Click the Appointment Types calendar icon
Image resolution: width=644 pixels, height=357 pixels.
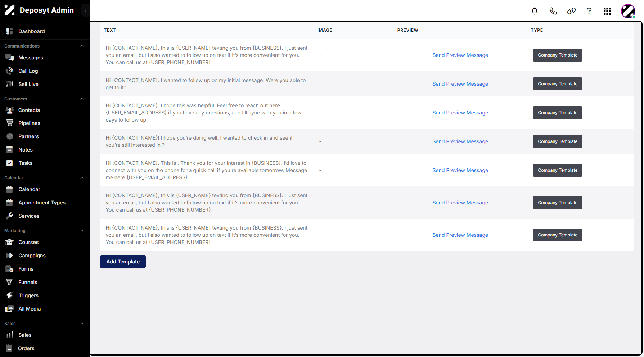10,203
